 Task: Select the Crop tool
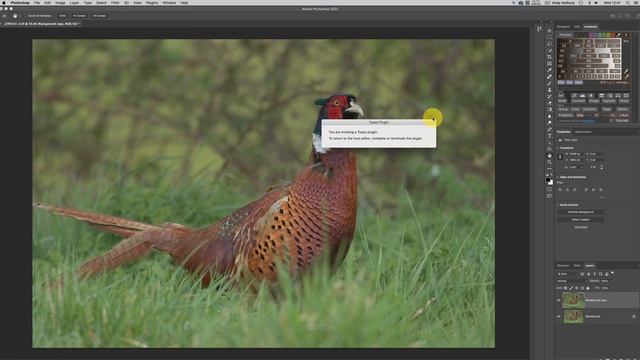click(x=549, y=57)
